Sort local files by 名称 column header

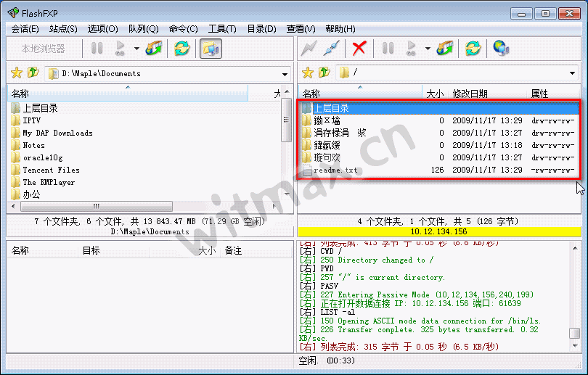(128, 94)
